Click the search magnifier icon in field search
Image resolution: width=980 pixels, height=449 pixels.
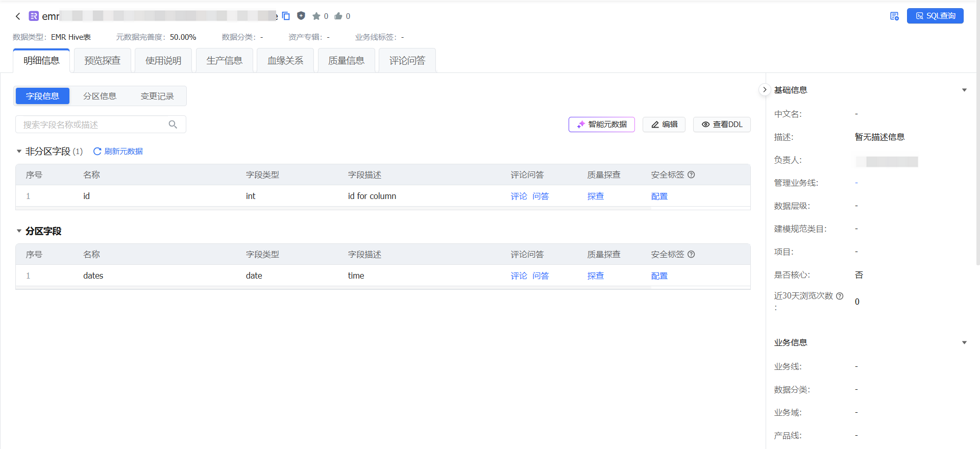point(173,124)
